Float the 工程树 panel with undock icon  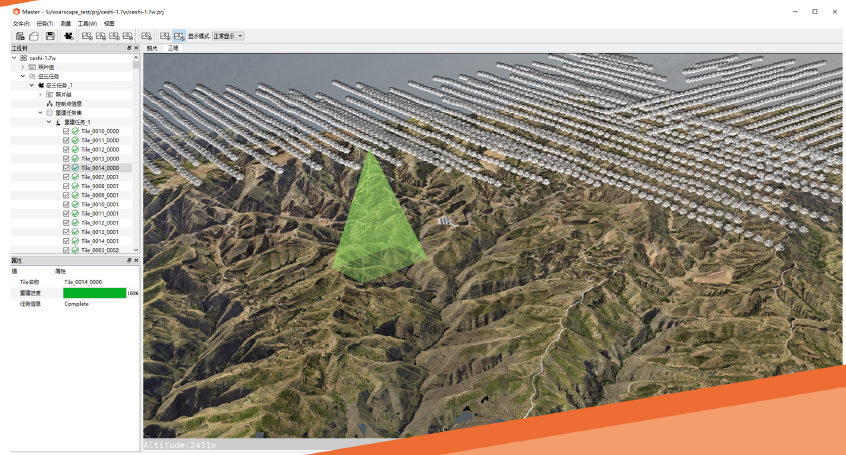[x=128, y=48]
